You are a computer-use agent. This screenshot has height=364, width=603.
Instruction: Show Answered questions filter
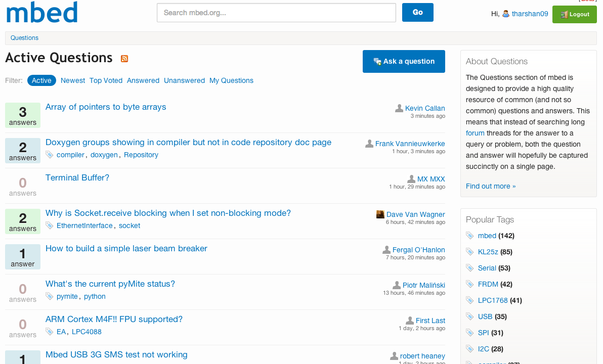click(x=143, y=80)
